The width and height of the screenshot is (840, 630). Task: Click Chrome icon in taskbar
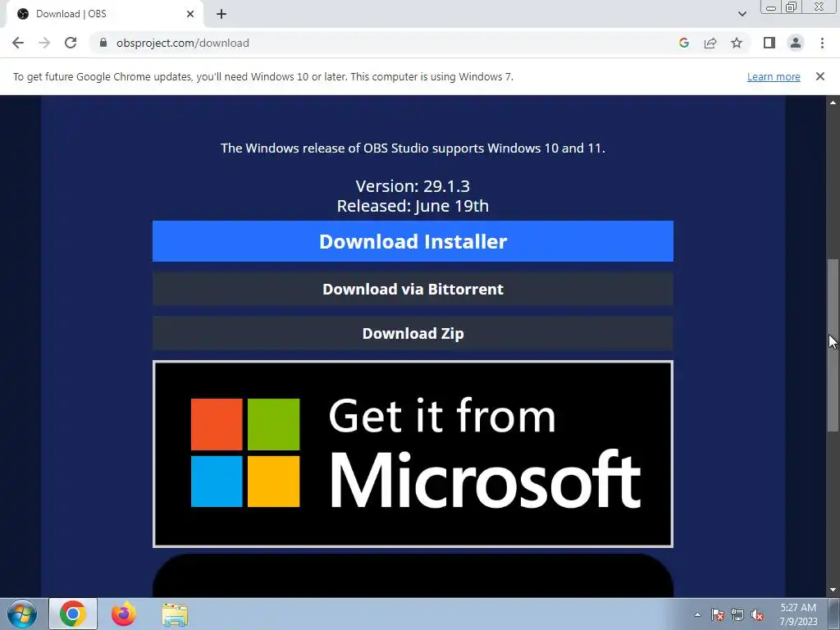click(x=73, y=614)
